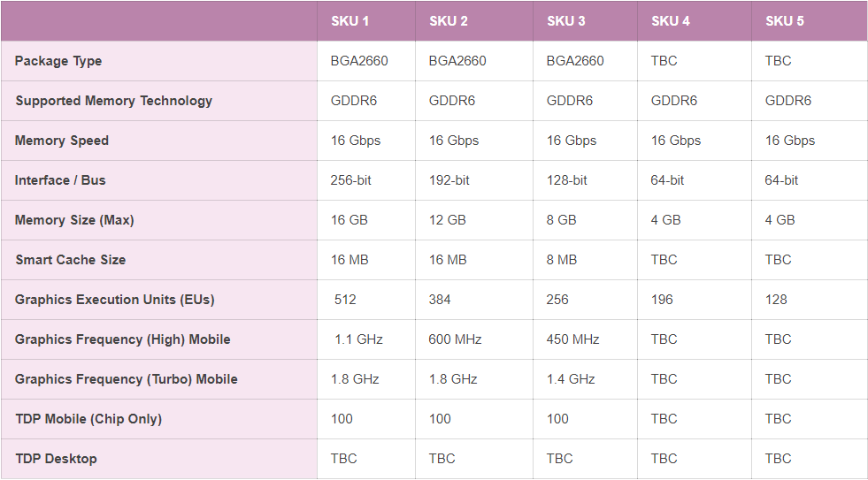The height and width of the screenshot is (480, 868).
Task: Click the Graphics Frequency (High) Mobile label
Action: [x=122, y=339]
